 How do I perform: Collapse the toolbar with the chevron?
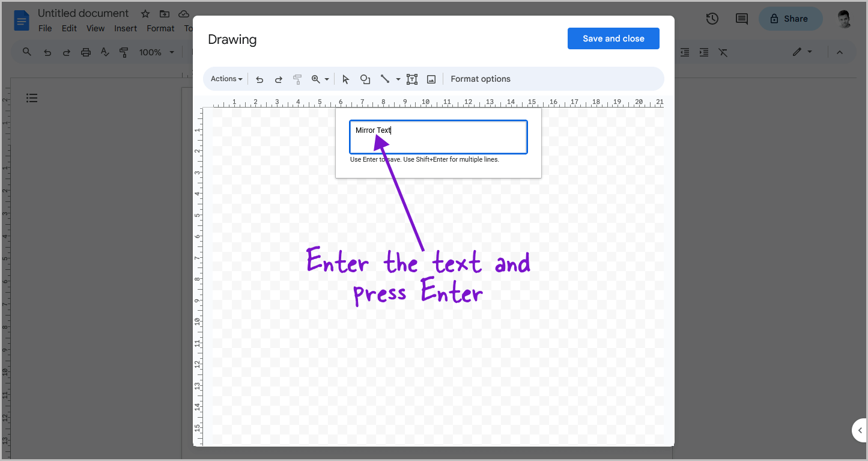tap(839, 52)
